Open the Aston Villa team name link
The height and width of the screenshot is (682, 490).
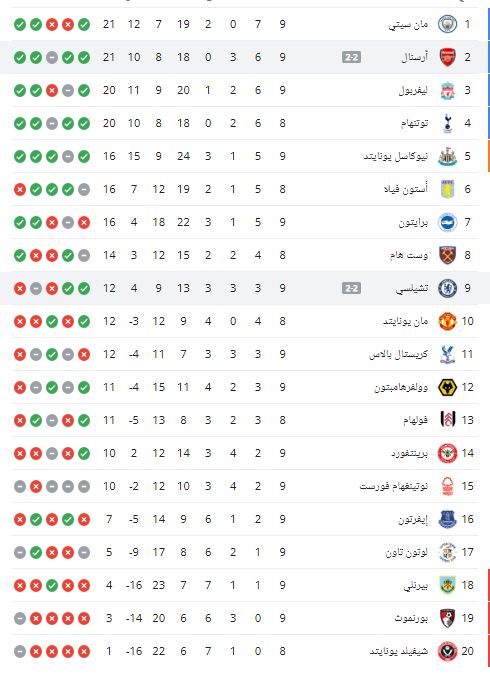(406, 189)
